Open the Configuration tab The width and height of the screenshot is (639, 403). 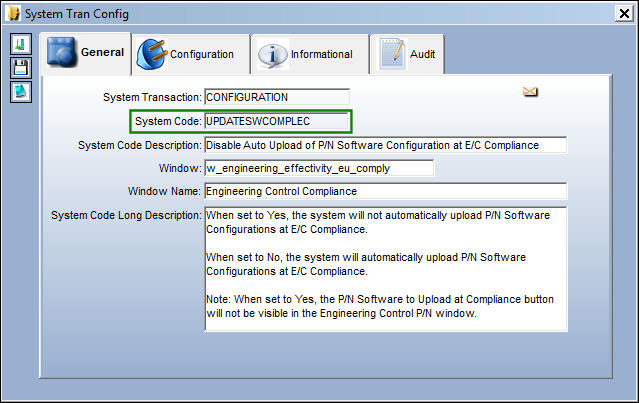(x=191, y=54)
